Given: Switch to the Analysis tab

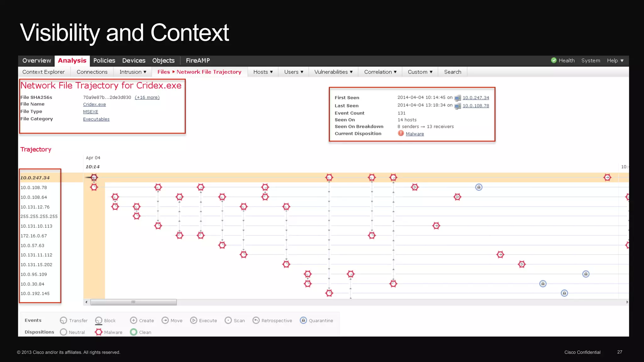Looking at the screenshot, I should (72, 61).
